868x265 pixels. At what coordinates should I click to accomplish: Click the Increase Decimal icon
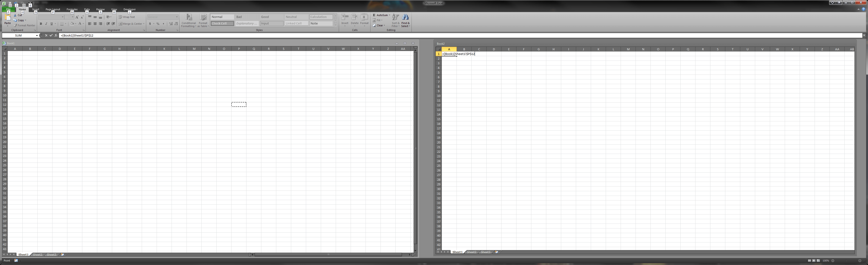click(x=171, y=24)
